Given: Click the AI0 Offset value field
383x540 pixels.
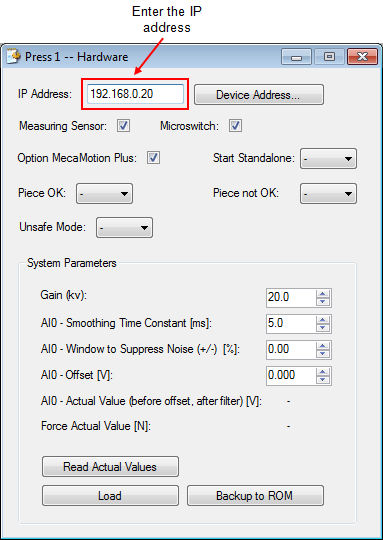Looking at the screenshot, I should point(291,376).
